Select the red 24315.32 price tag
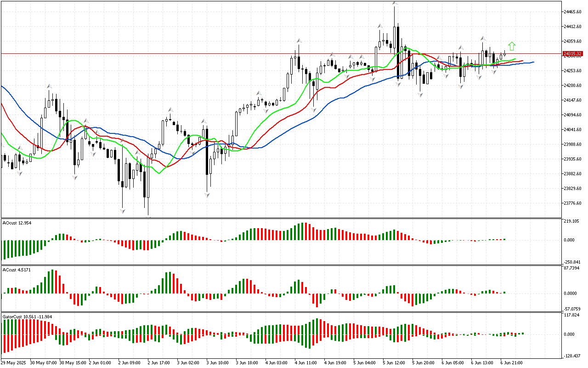This screenshot has width=588, height=368. 572,54
